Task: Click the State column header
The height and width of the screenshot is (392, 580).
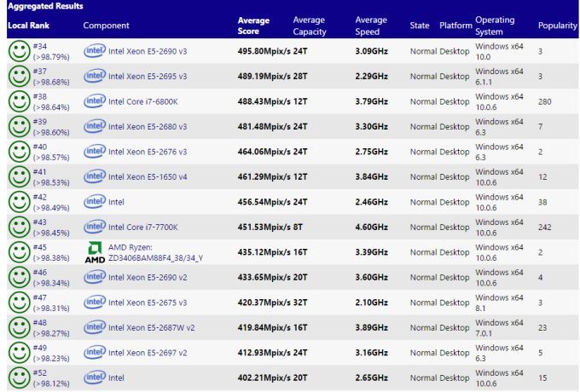Action: pos(420,26)
